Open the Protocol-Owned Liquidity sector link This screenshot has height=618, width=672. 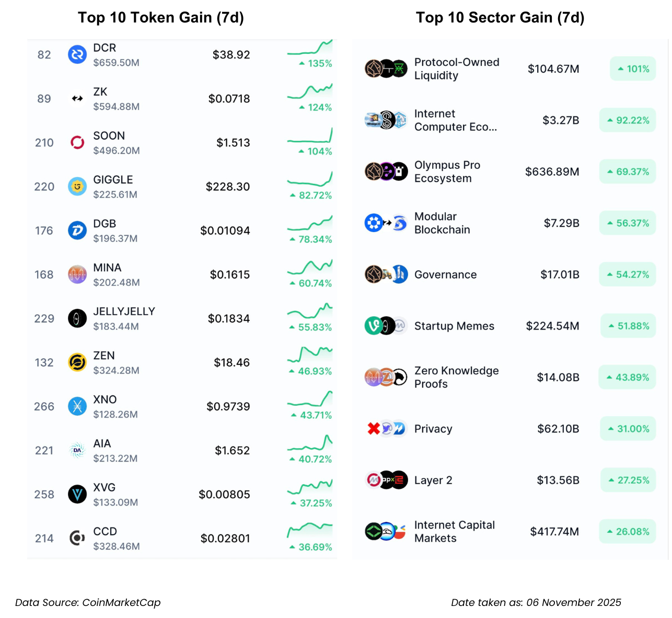(456, 68)
